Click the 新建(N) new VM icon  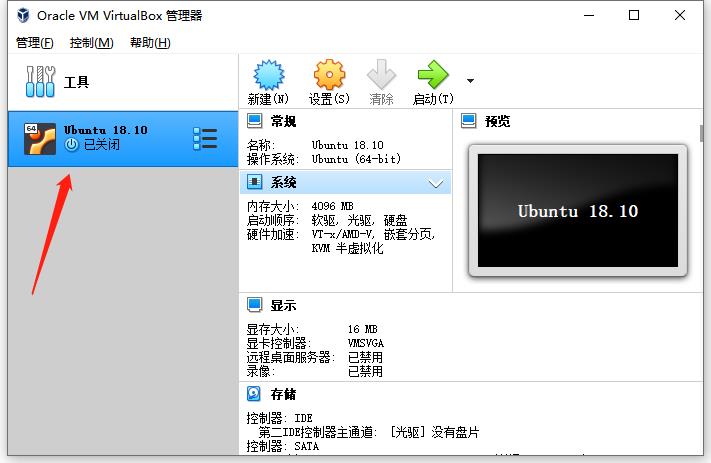coord(268,75)
